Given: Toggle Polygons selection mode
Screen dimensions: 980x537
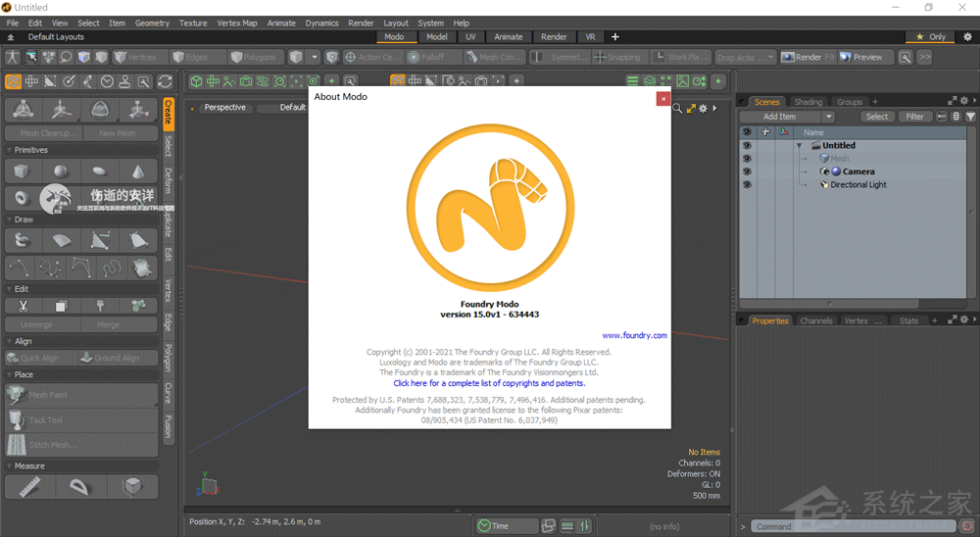Looking at the screenshot, I should (256, 57).
